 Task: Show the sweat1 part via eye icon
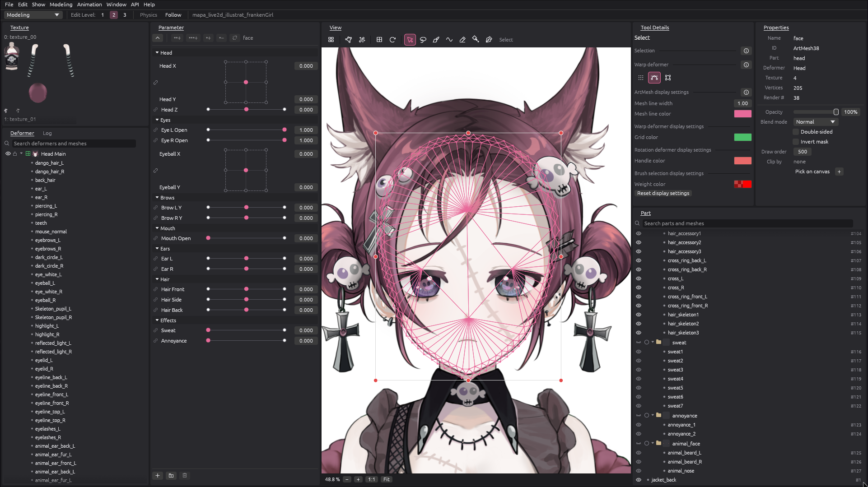(x=639, y=352)
